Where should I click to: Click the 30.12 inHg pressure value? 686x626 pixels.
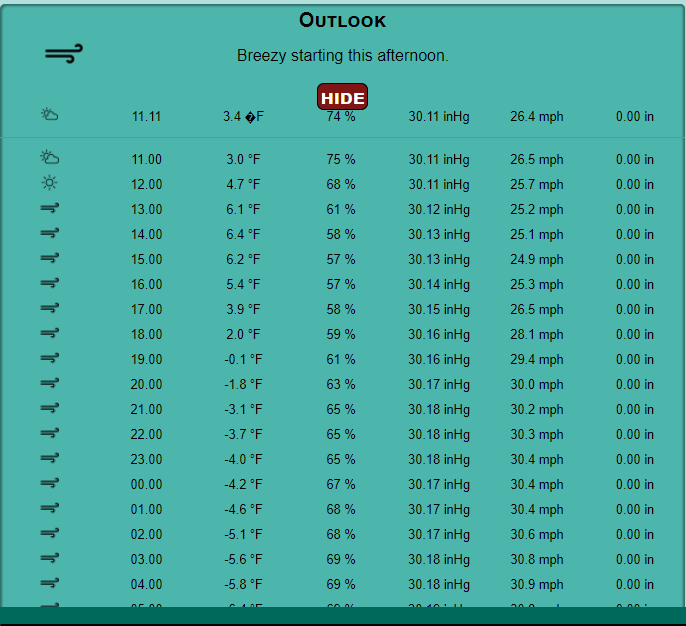coord(439,210)
